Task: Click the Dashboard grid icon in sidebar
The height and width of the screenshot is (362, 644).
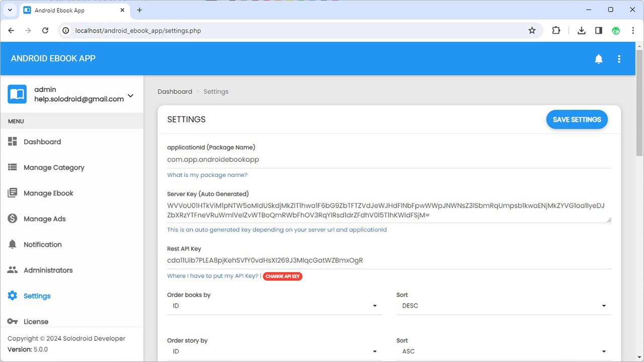Action: [13, 142]
